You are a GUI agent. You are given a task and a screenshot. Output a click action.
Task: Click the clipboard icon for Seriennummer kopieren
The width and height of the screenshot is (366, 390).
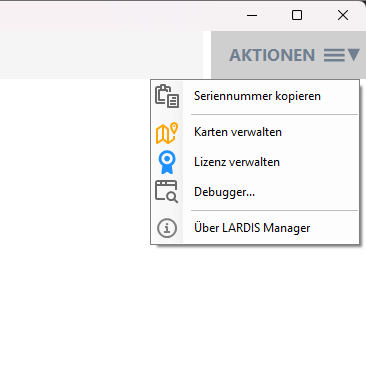(167, 96)
